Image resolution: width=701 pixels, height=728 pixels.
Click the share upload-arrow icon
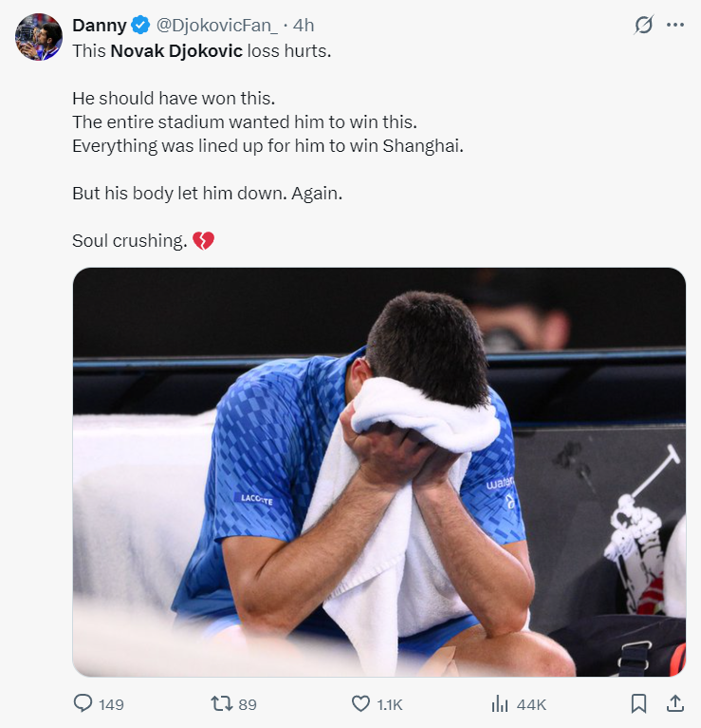coord(675,703)
